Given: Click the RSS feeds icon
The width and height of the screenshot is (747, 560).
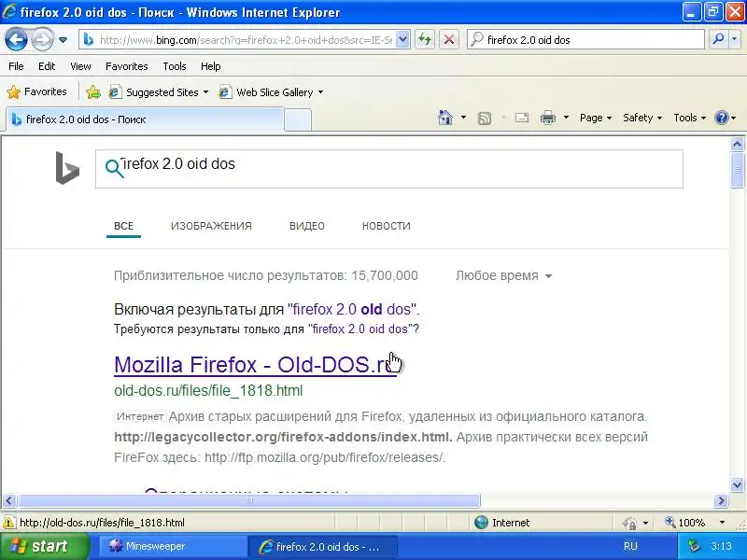Looking at the screenshot, I should tap(485, 118).
